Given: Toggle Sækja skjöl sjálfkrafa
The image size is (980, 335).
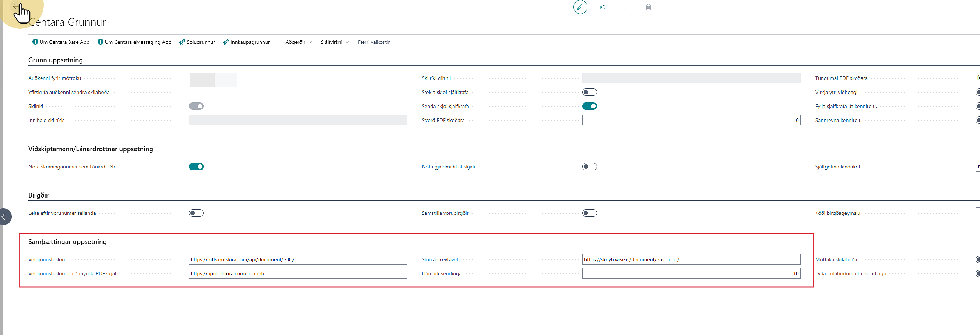Looking at the screenshot, I should point(590,92).
